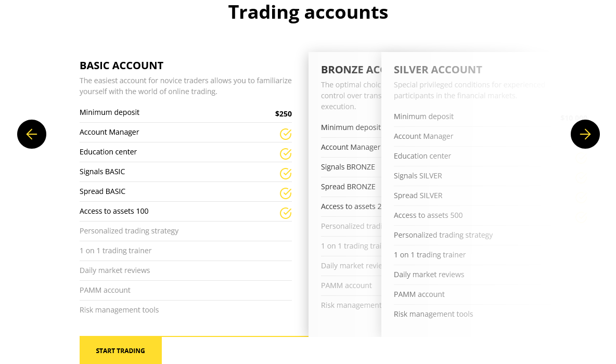Click 1 on 1 trading trainer in Basic
616x364 pixels.
tap(115, 251)
